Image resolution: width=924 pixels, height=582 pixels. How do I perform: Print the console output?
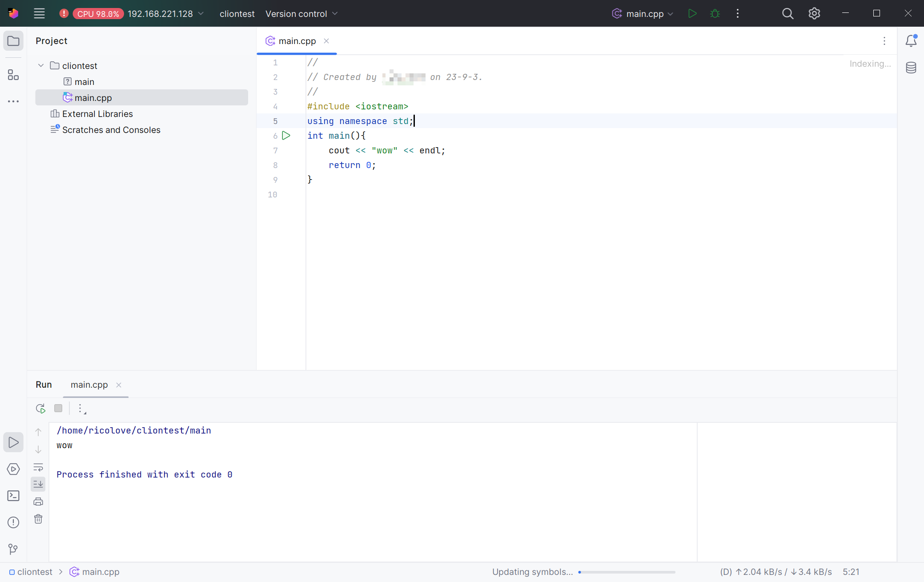[38, 502]
